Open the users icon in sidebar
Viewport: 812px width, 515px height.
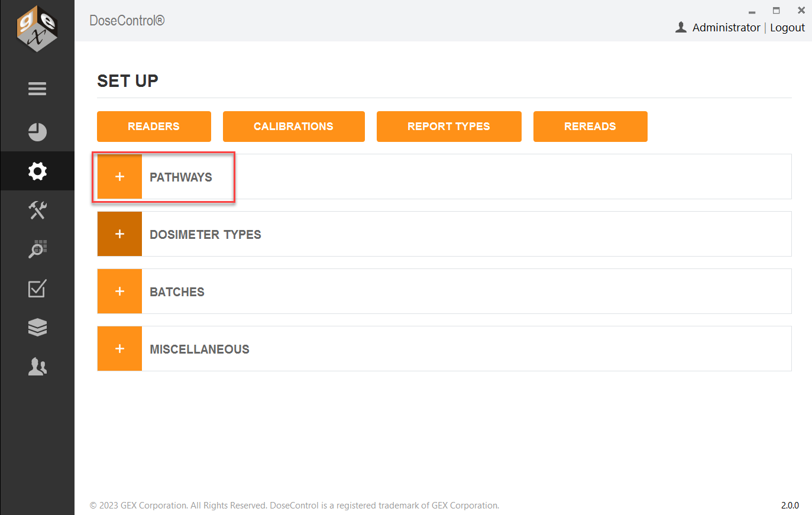coord(37,367)
